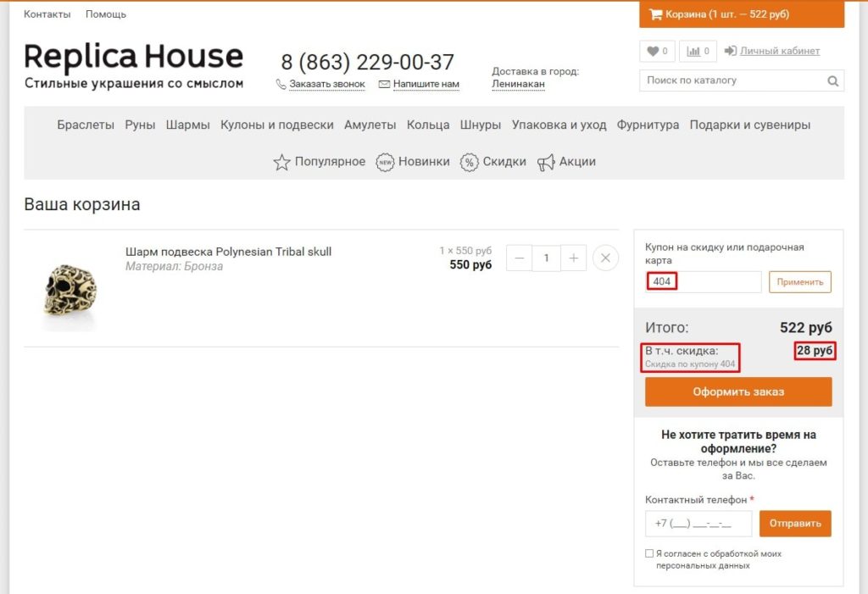
Task: Open Шарм подвеска Polynesian Tribal skull link
Action: click(228, 252)
